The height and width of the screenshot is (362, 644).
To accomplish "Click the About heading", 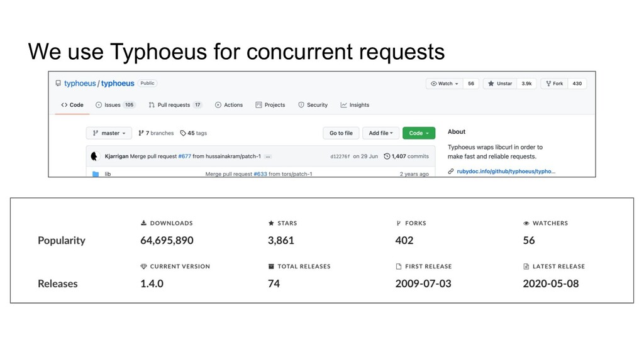I will (x=457, y=132).
